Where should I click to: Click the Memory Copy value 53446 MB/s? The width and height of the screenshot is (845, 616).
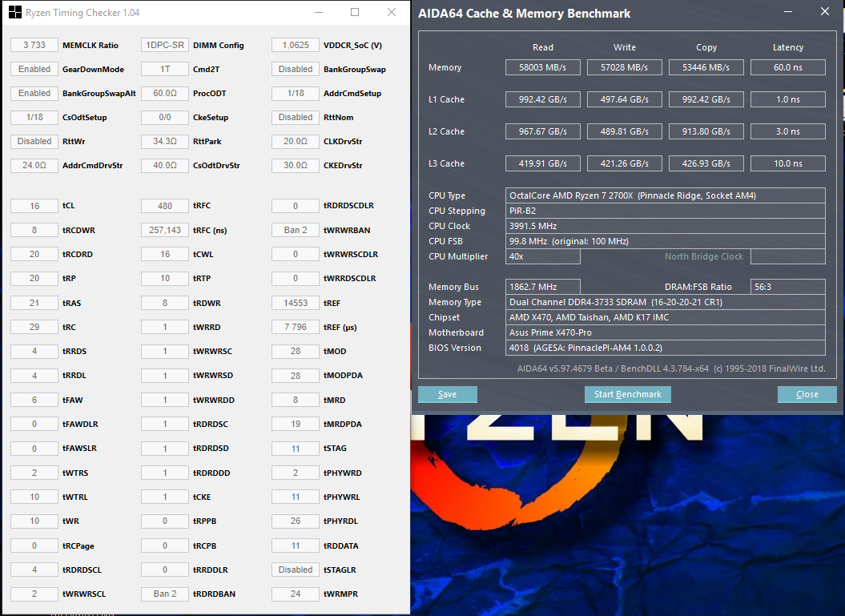click(x=706, y=67)
